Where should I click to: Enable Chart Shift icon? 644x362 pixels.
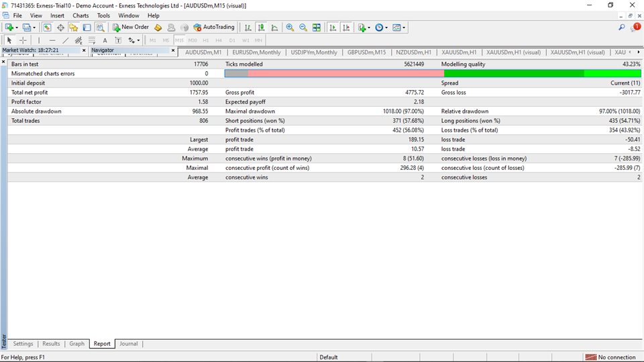(x=346, y=28)
